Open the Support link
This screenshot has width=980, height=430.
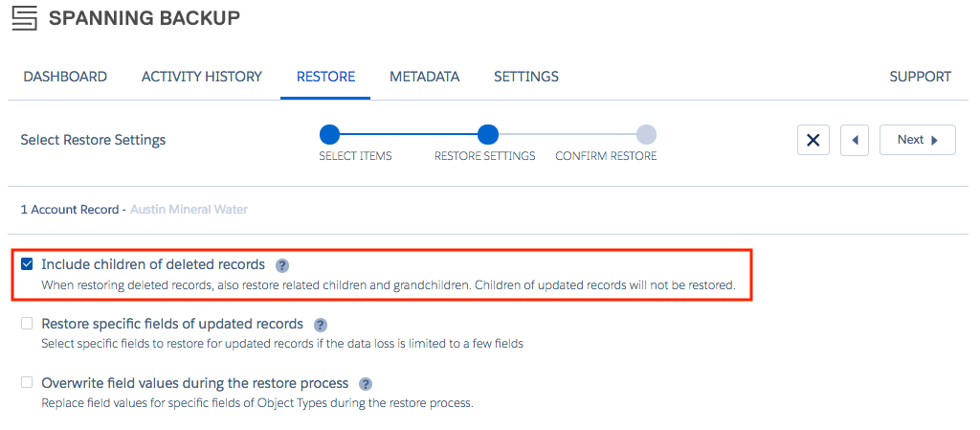920,77
